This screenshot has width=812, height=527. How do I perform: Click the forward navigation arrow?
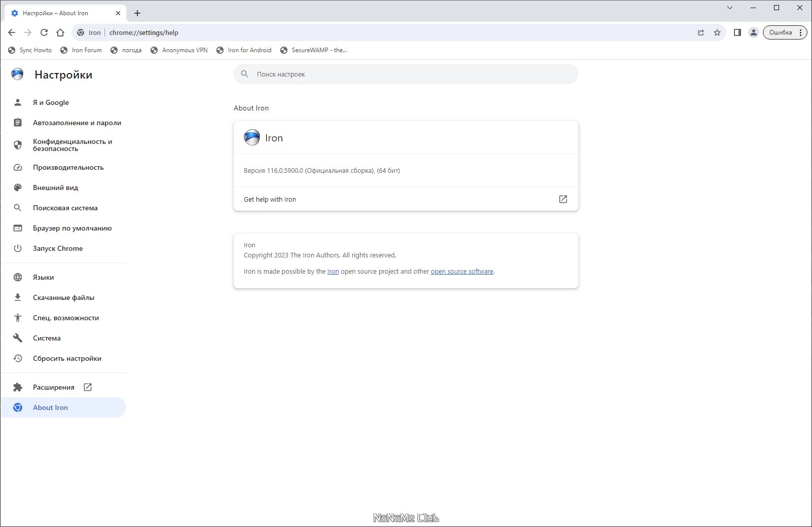click(x=28, y=32)
